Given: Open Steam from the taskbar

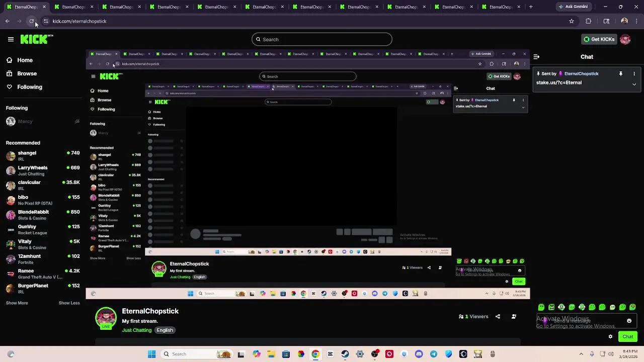Looking at the screenshot, I should [345, 354].
